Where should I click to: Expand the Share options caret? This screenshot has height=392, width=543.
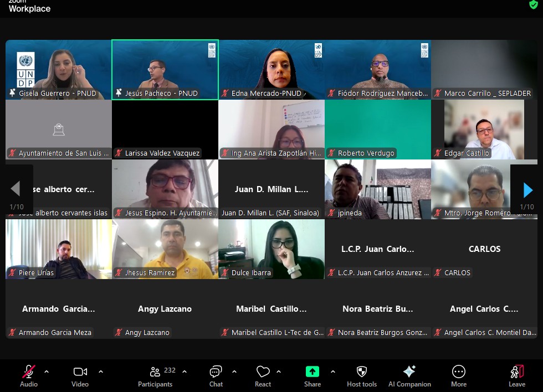click(x=333, y=372)
